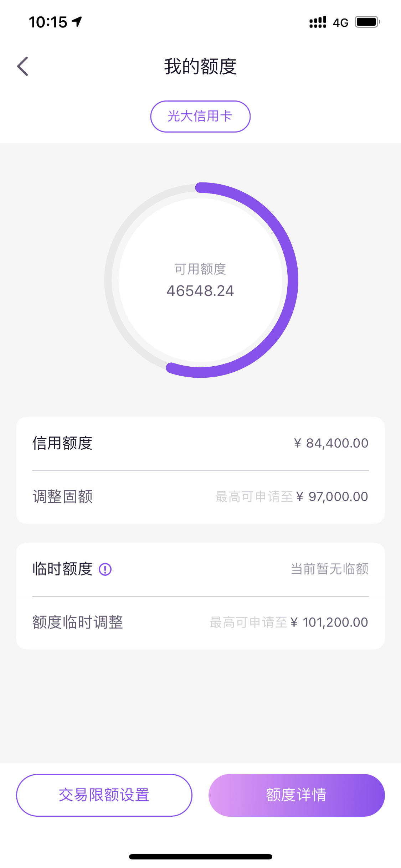Tap the battery status icon
This screenshot has height=868, width=401.
click(367, 22)
